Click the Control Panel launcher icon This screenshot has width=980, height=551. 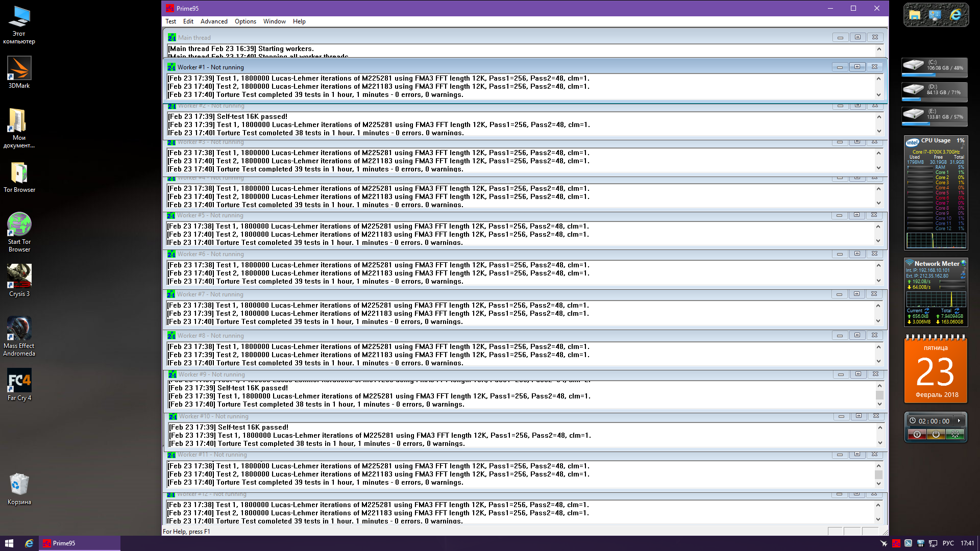[935, 15]
